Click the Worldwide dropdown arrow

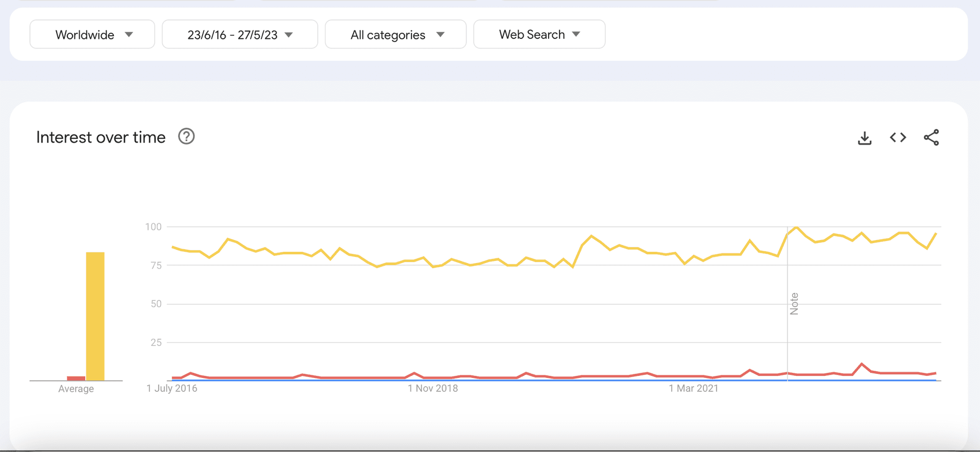click(129, 35)
